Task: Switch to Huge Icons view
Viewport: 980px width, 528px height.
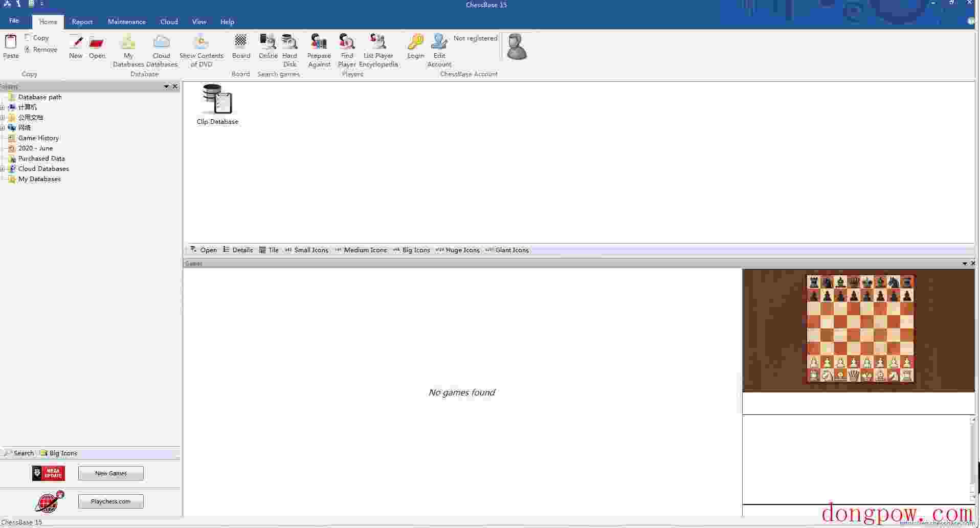Action: (x=457, y=250)
